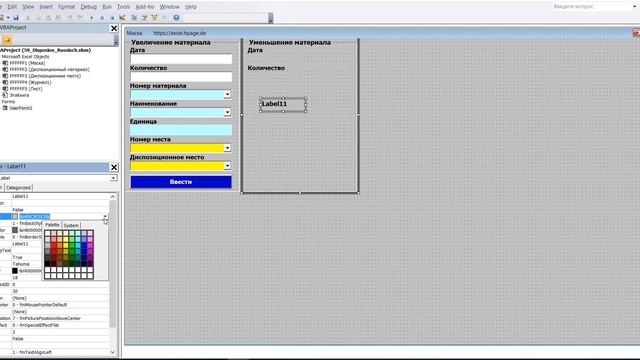This screenshot has height=360, width=640.
Task: Click the Cut toolbar icon
Action: (28, 18)
